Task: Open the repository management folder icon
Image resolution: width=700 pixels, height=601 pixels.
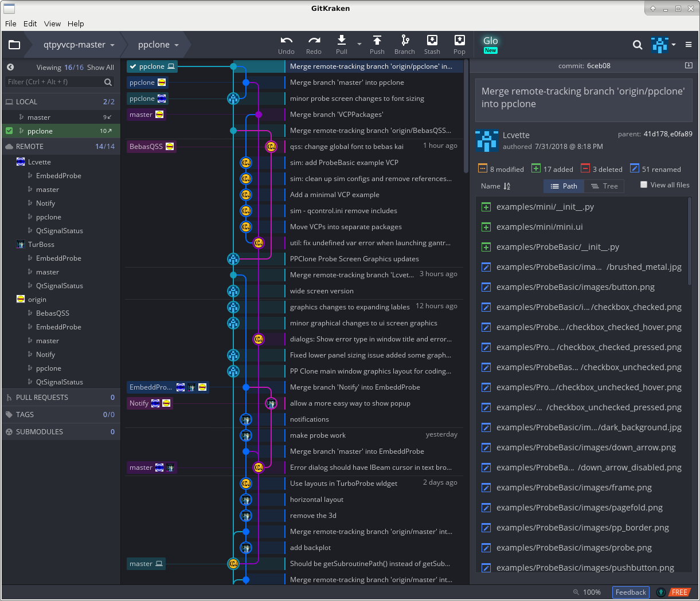Action: 14,45
